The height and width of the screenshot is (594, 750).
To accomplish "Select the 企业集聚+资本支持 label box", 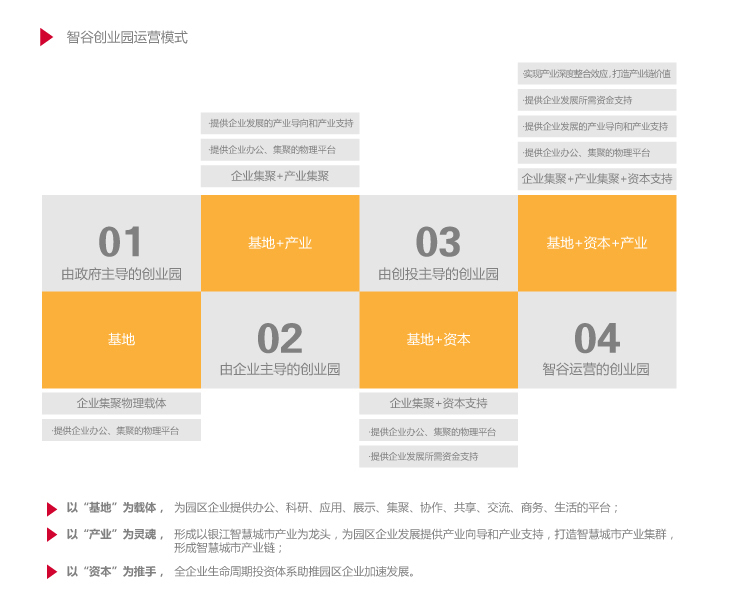I will pyautogui.click(x=438, y=404).
